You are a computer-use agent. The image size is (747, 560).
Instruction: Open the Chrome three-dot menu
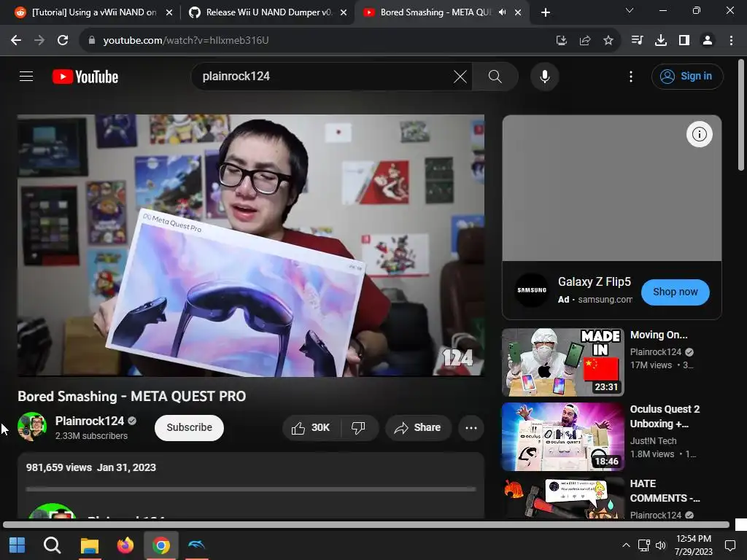pyautogui.click(x=731, y=41)
